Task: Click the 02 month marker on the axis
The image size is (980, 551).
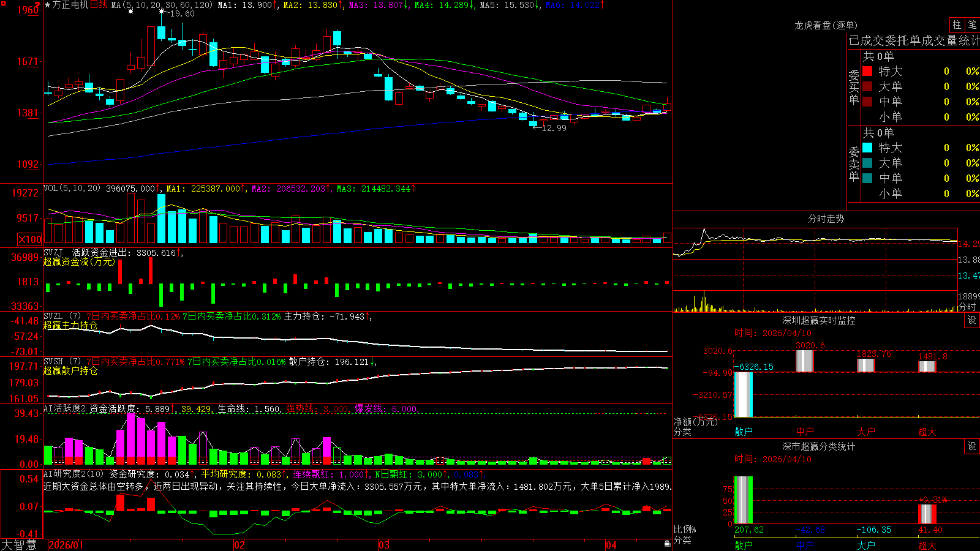Action: (239, 545)
